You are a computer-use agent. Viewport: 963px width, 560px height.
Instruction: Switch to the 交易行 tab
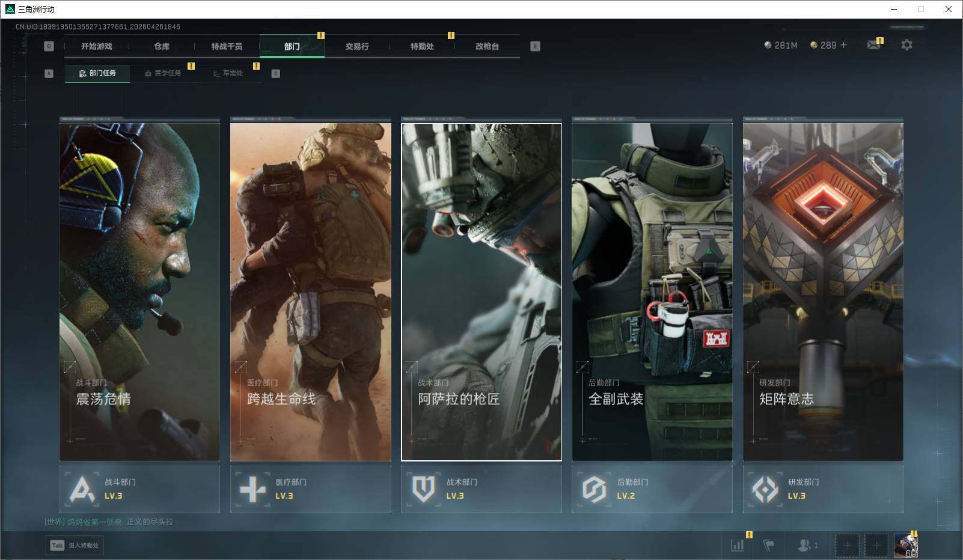point(357,46)
